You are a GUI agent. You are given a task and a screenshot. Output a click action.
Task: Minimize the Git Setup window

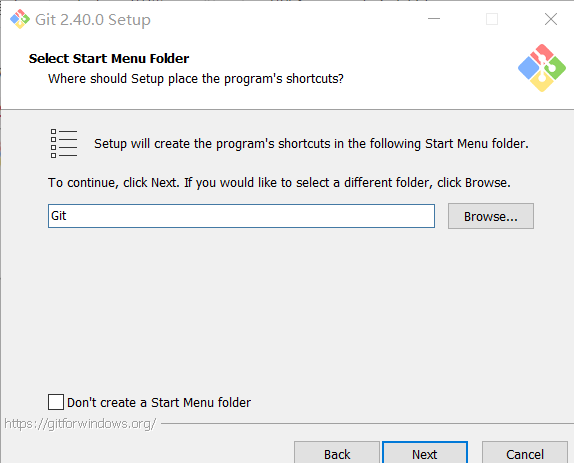434,19
